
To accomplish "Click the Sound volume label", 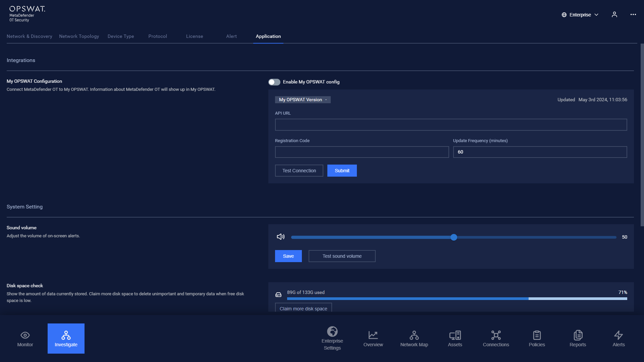I will 21,228.
